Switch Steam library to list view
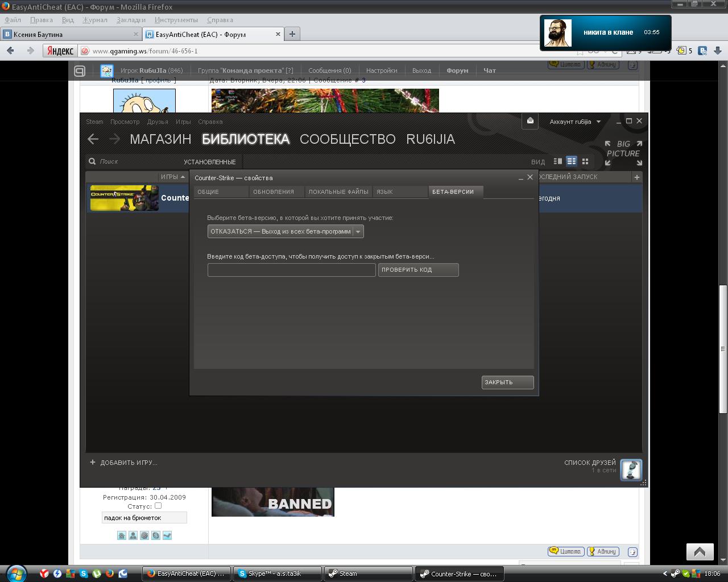728x582 pixels. click(572, 161)
